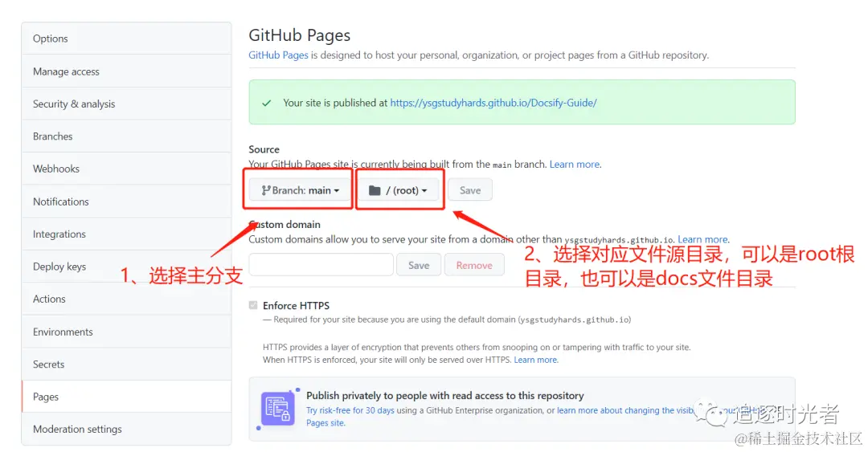Expand the Branch: main dropdown
868x452 pixels.
[300, 190]
